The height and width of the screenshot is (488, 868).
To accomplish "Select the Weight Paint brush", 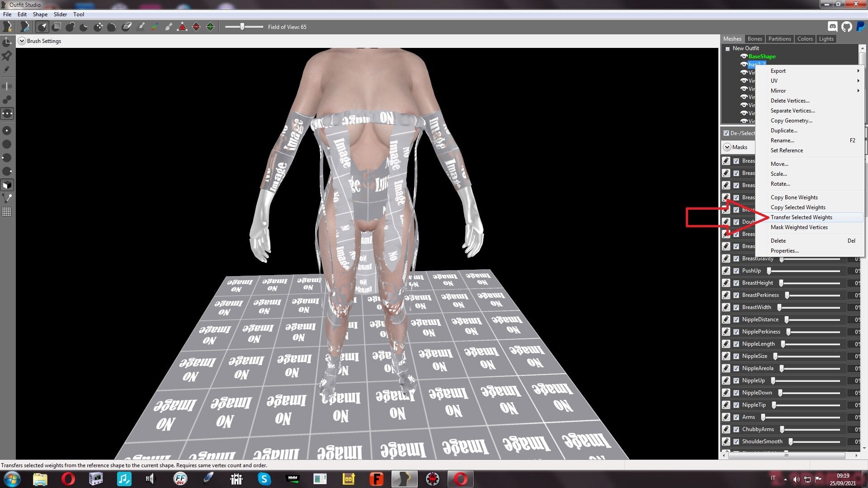I will [141, 27].
